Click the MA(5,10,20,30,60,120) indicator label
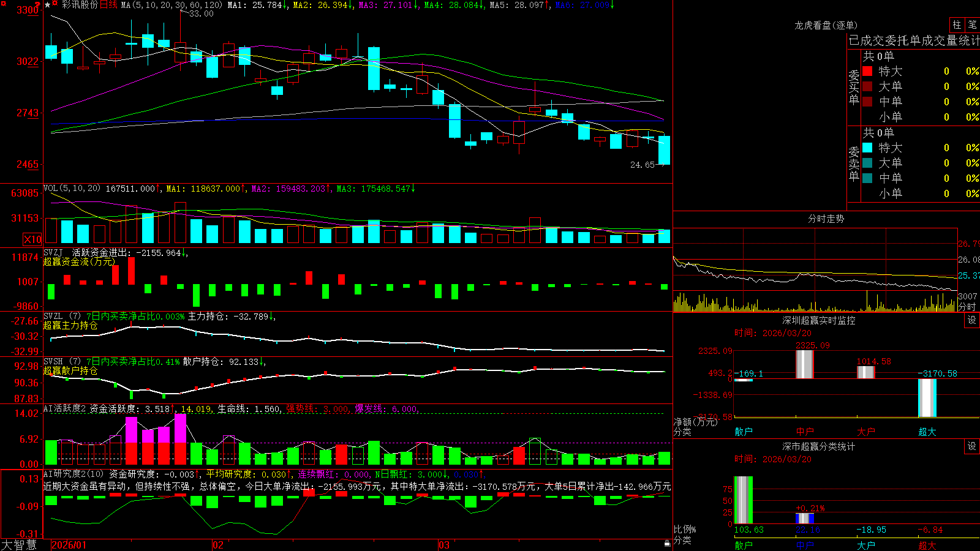This screenshot has height=551, width=980. tap(171, 5)
